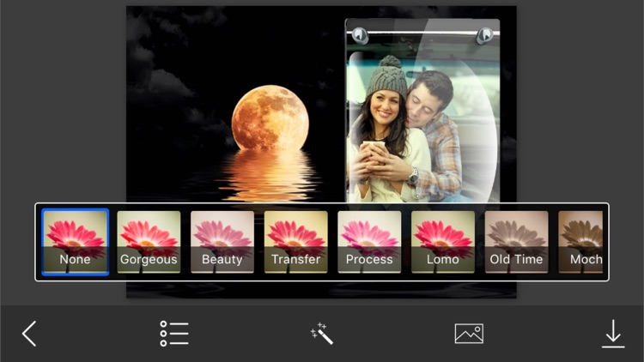Image resolution: width=644 pixels, height=362 pixels.
Task: Tap the download save icon
Action: click(613, 334)
